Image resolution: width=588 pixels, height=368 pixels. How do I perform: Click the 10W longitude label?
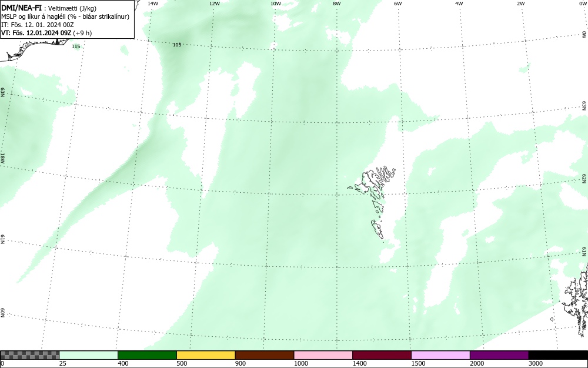[x=276, y=4]
